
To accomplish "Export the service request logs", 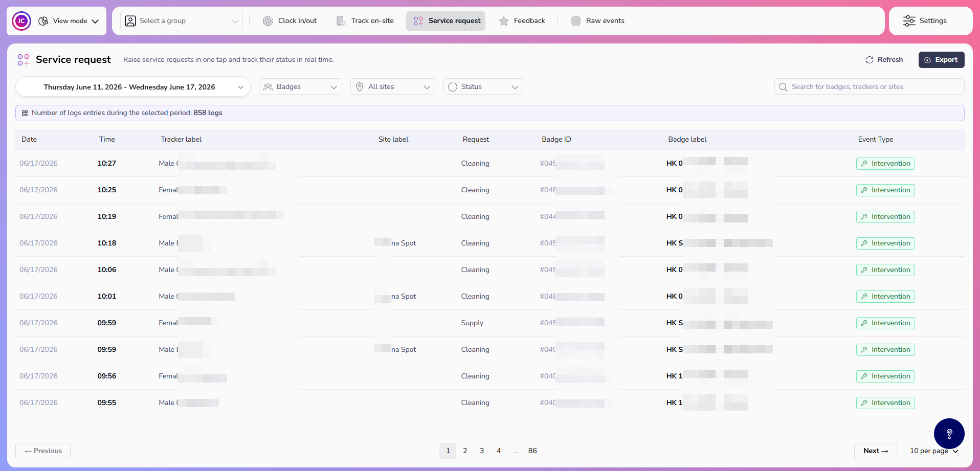I will tap(941, 60).
